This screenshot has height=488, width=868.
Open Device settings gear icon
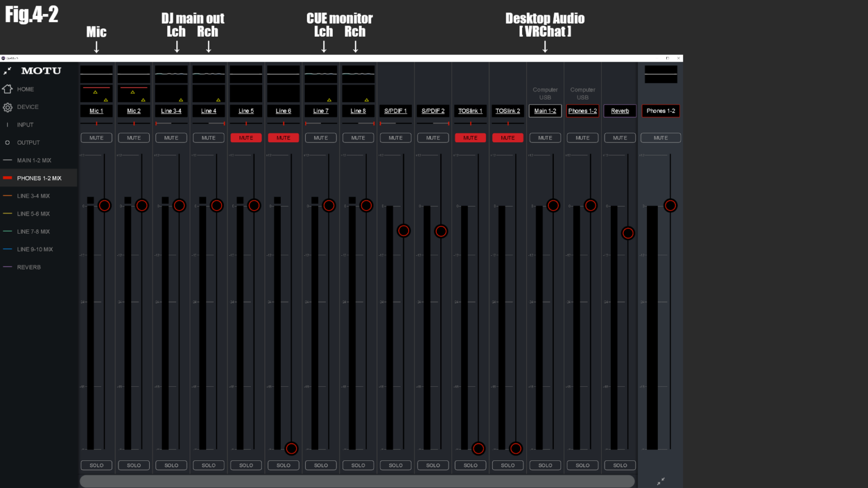[x=7, y=107]
